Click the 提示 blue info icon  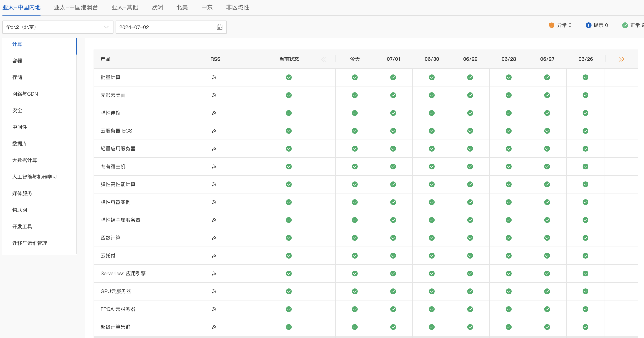click(588, 25)
